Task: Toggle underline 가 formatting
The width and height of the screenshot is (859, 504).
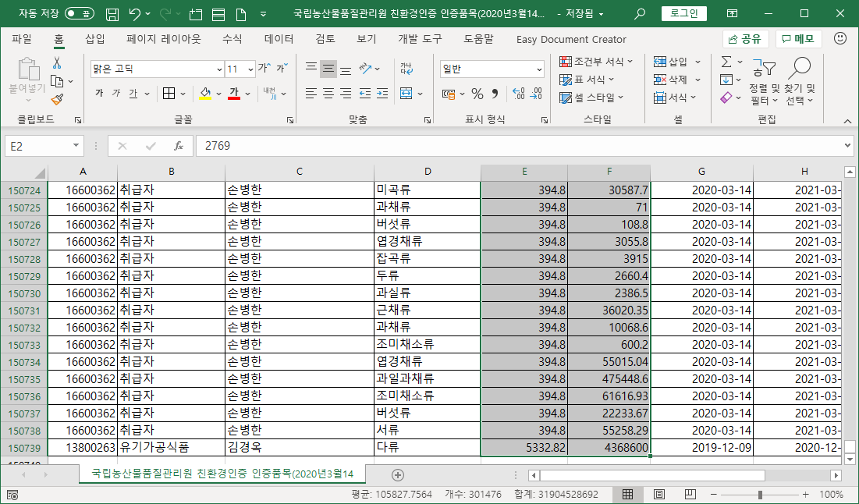Action: [133, 94]
